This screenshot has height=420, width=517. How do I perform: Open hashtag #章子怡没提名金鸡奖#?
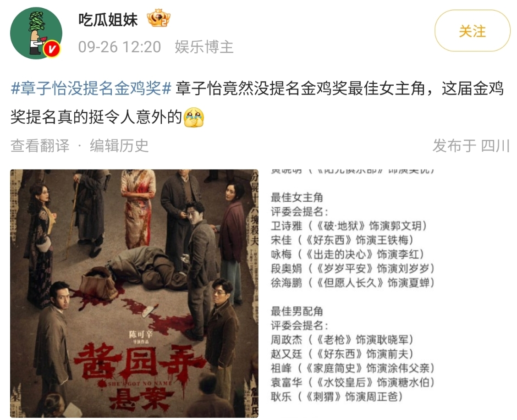(x=91, y=88)
